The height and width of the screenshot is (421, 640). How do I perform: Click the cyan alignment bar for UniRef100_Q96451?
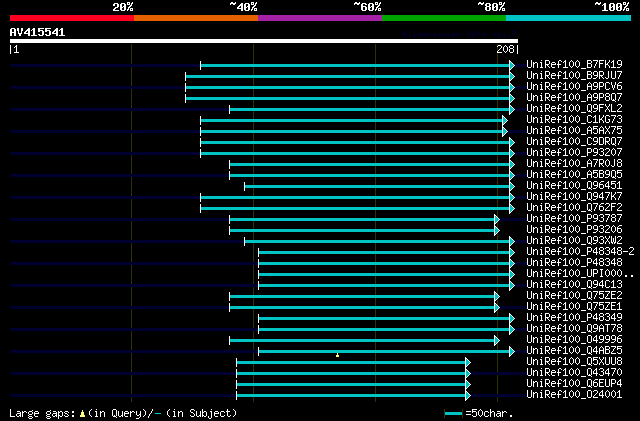click(377, 187)
